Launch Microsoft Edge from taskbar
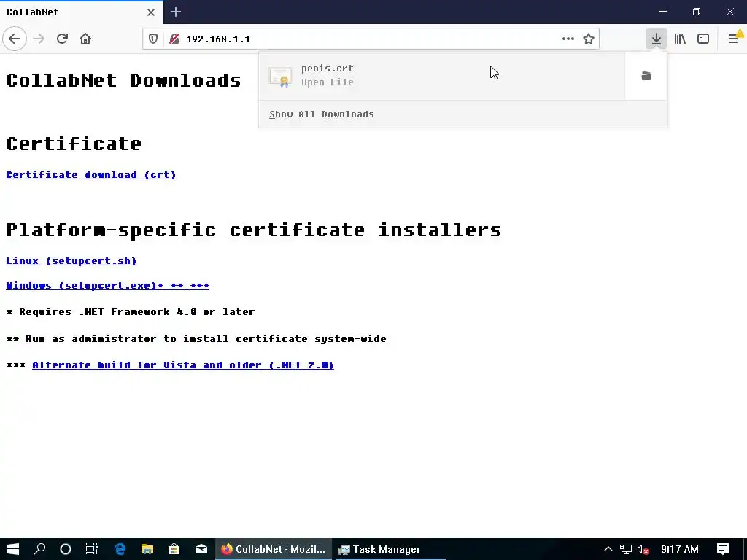This screenshot has width=747, height=560. pos(120,549)
